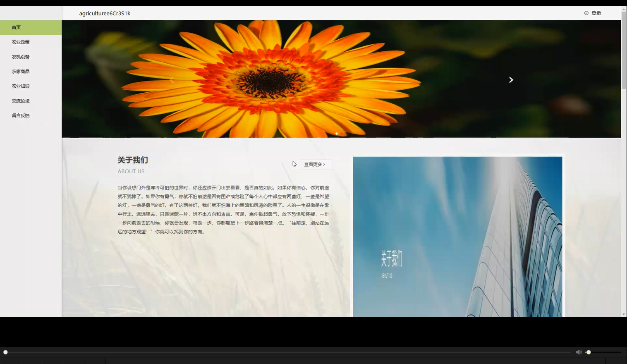Select the carousel slide indicator dot
The image size is (627, 364).
(x=336, y=134)
